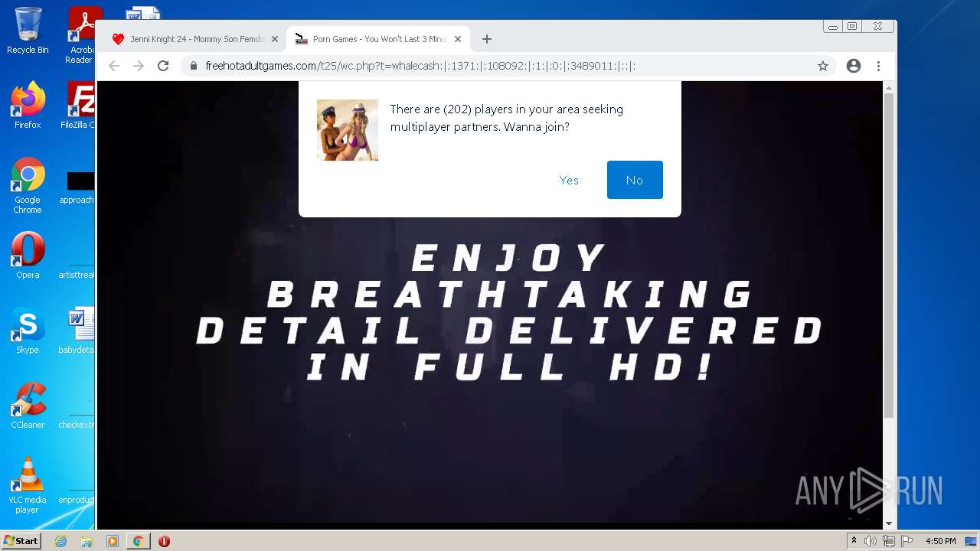
Task: Click the Yes button in the popup
Action: click(569, 180)
